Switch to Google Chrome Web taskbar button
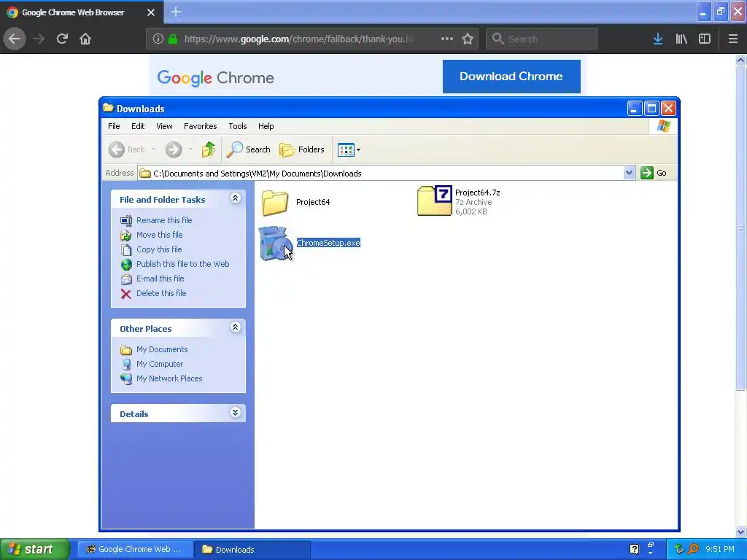747x560 pixels. (135, 549)
